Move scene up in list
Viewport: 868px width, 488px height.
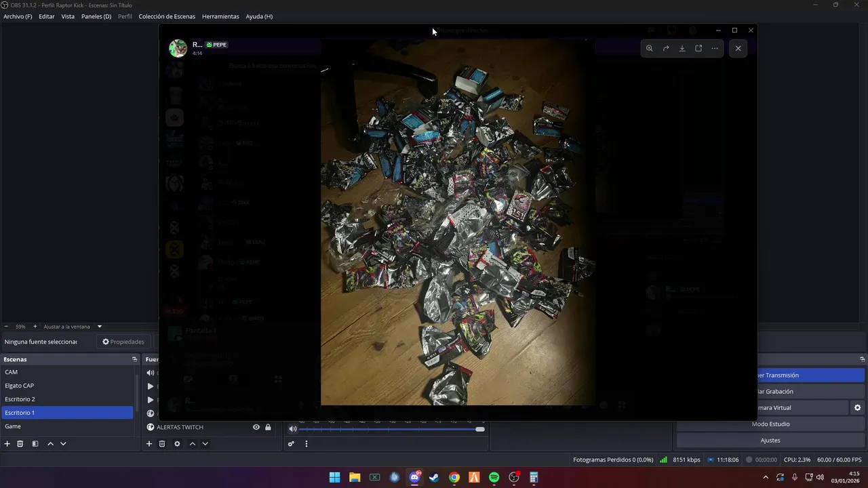(50, 444)
